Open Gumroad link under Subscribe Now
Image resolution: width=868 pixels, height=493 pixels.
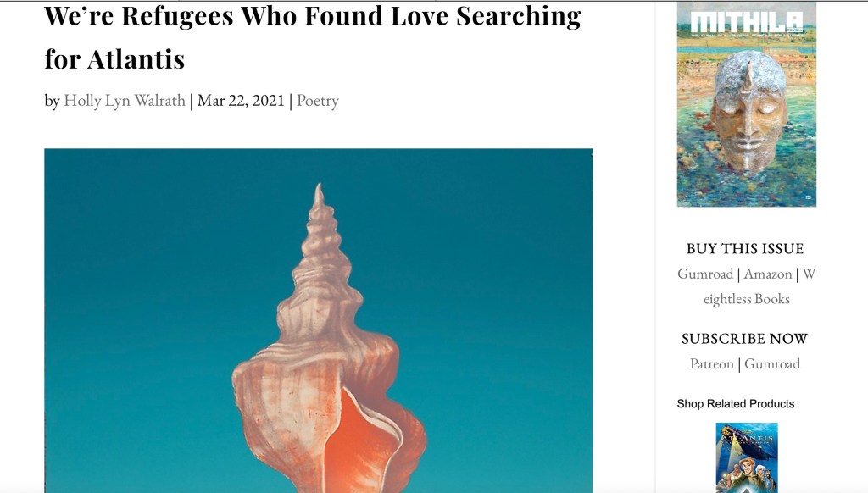pyautogui.click(x=772, y=363)
